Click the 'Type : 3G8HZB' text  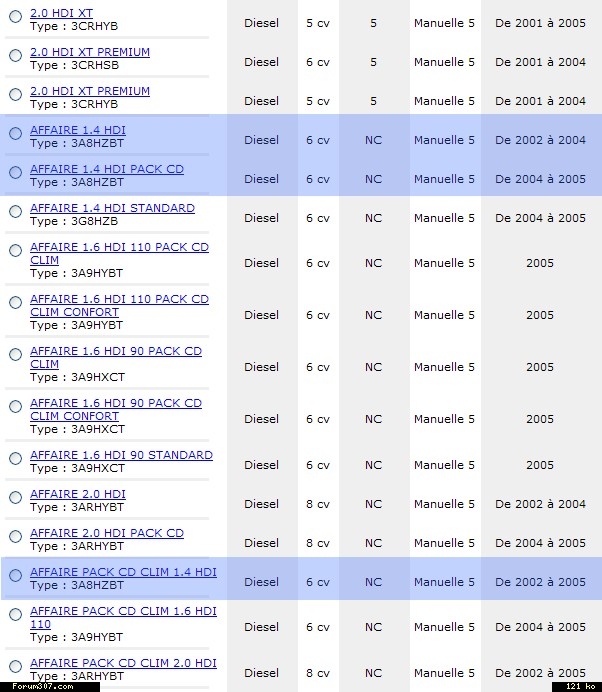click(74, 221)
